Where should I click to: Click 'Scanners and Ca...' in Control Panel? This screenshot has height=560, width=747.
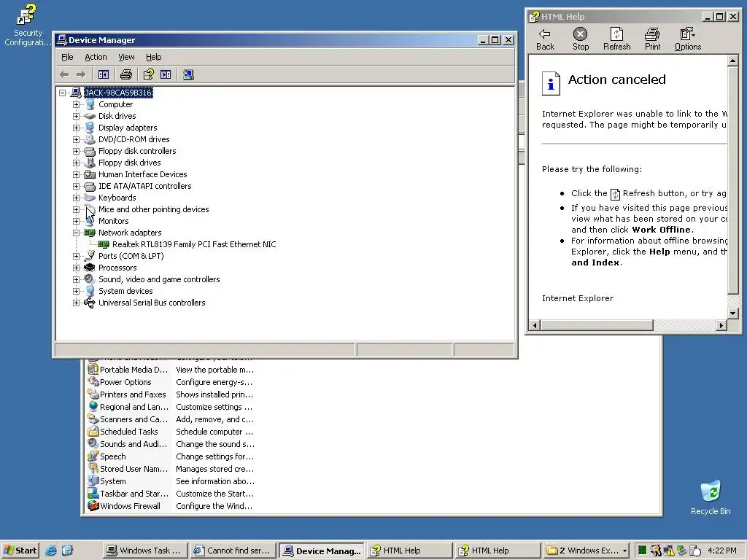[134, 419]
